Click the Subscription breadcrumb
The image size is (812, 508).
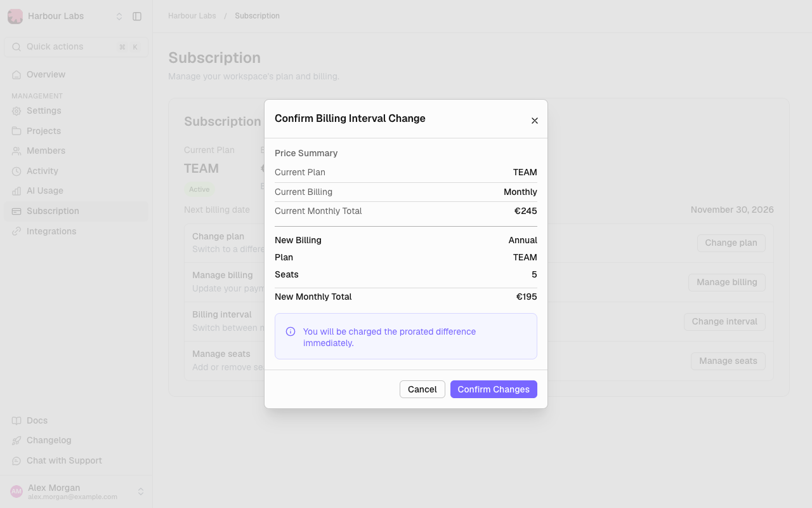click(257, 16)
